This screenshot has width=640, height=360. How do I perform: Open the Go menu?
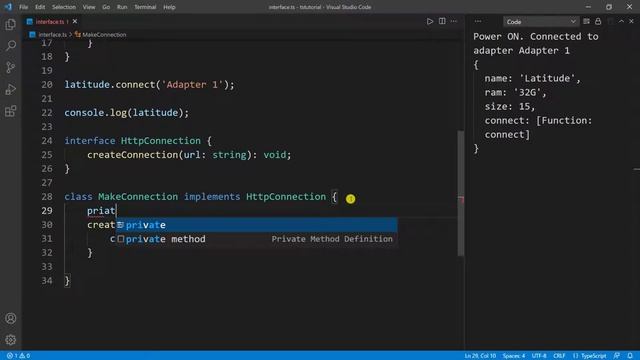pyautogui.click(x=106, y=7)
